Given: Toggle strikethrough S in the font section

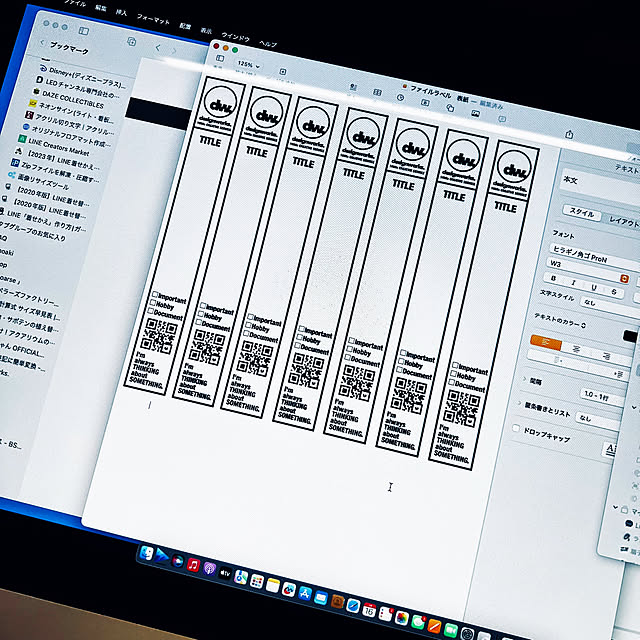Looking at the screenshot, I should 614,292.
